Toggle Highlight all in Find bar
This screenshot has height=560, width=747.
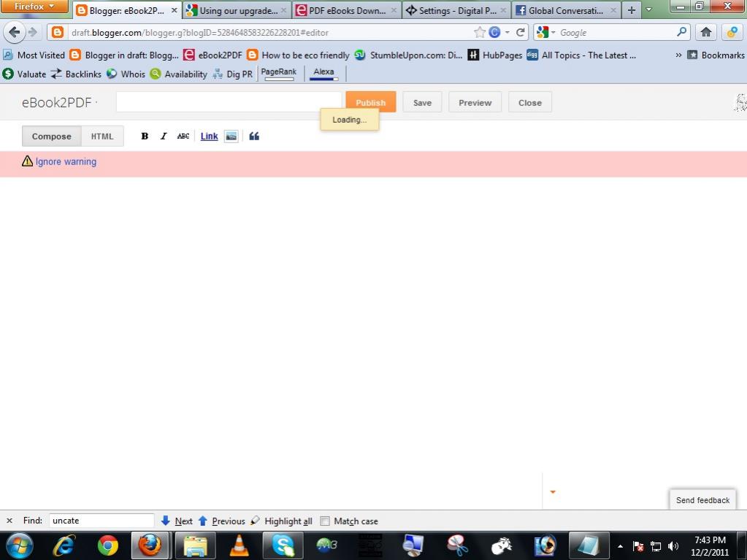tap(281, 521)
